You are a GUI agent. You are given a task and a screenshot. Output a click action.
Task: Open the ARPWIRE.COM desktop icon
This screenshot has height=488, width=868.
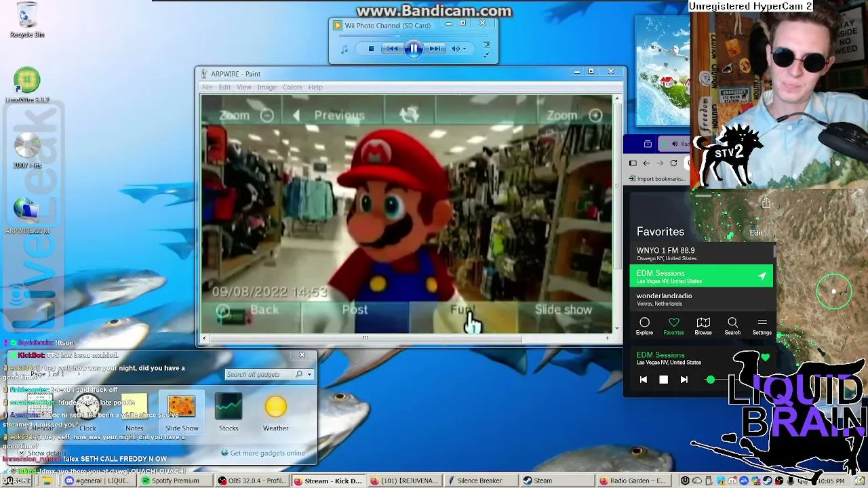pos(27,217)
